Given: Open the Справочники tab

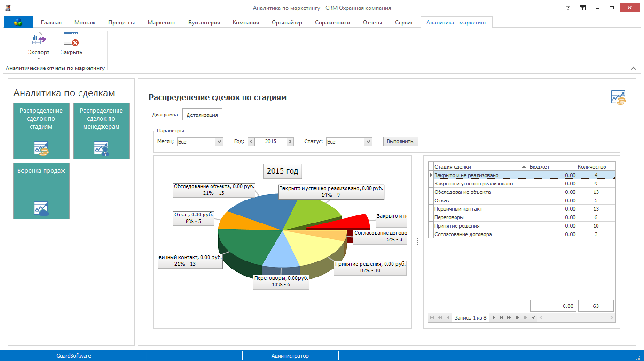Looking at the screenshot, I should [x=332, y=23].
